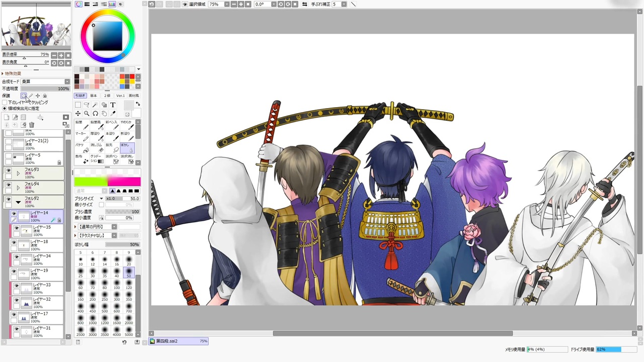Select the rectangular selection tool

click(78, 105)
